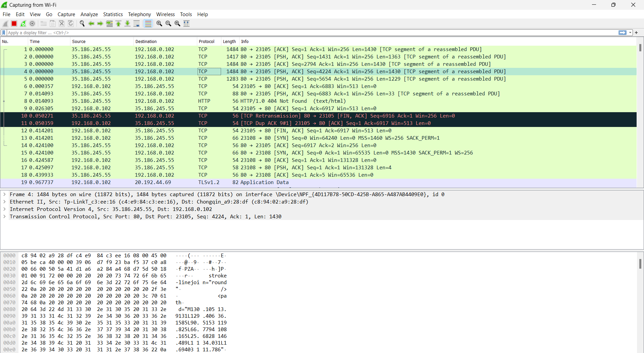This screenshot has height=353, width=644.
Task: Toggle auto-scroll during live capture
Action: pyautogui.click(x=137, y=24)
